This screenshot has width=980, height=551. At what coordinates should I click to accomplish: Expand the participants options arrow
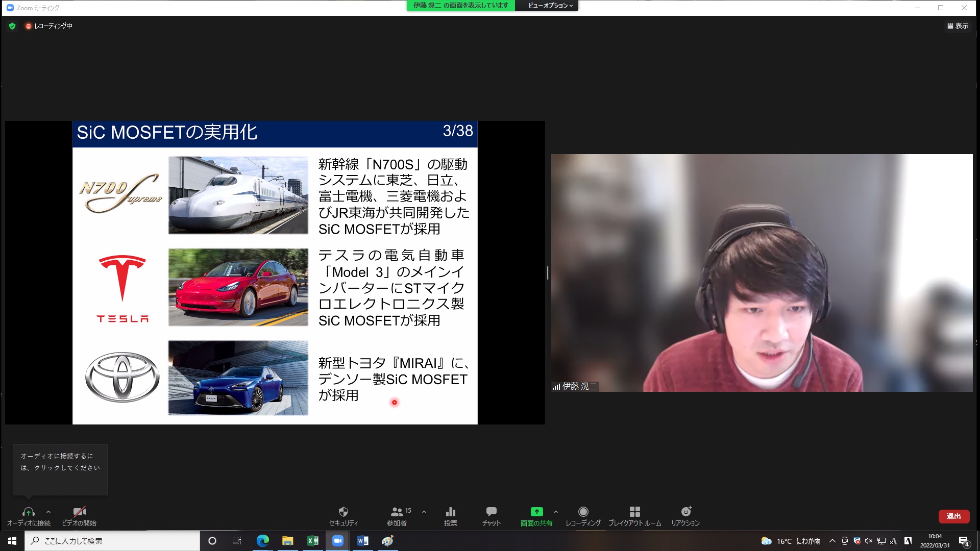(x=424, y=512)
